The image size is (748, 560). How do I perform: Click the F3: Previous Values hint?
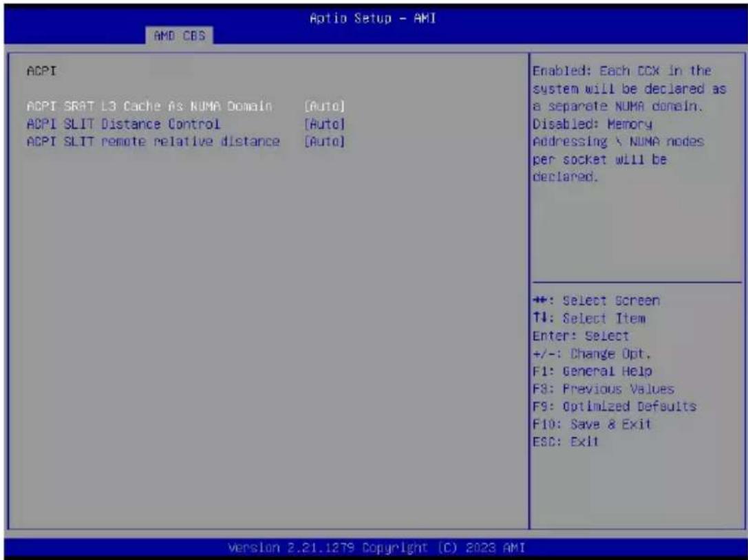(x=603, y=389)
